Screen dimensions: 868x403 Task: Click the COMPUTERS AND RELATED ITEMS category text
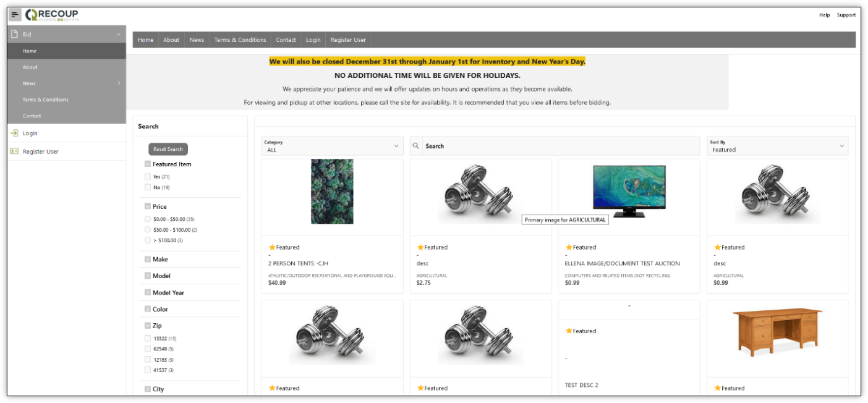tap(618, 276)
